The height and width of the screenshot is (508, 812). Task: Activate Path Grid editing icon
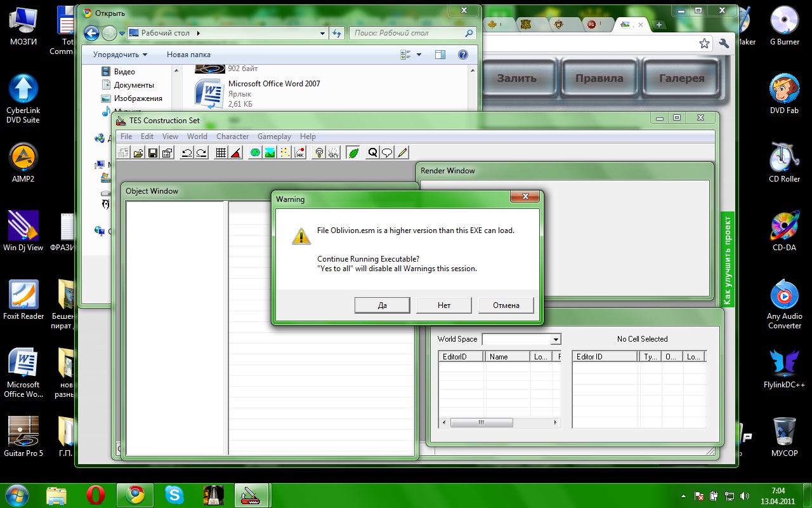point(285,152)
